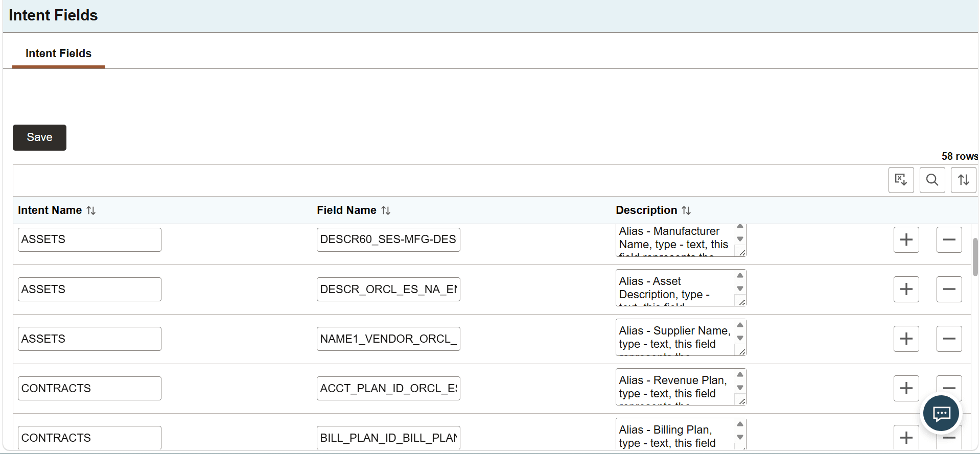Image resolution: width=980 pixels, height=454 pixels.
Task: Add row after DESCR60_SES-MFG-DES row
Action: (x=906, y=240)
